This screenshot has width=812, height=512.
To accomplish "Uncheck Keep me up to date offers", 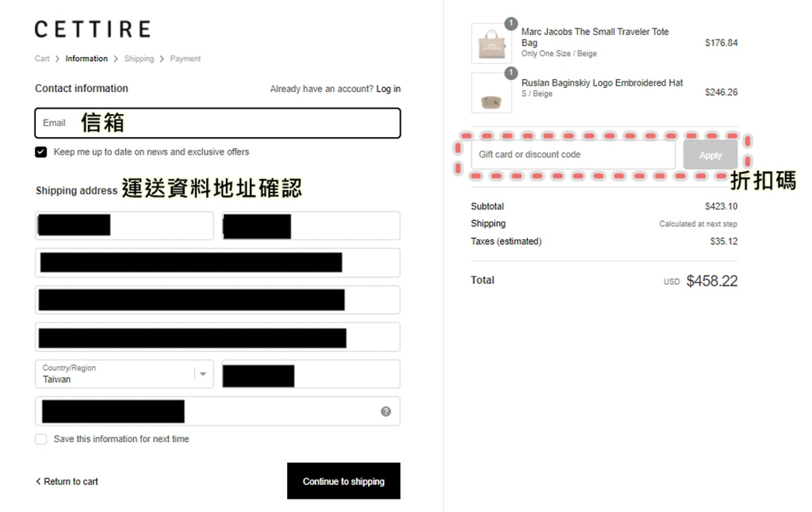I will (x=41, y=151).
